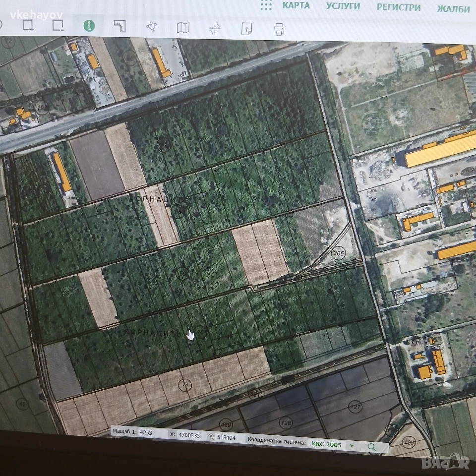
Task: Click the zoom-in rectangle tool
Action: tap(29, 25)
